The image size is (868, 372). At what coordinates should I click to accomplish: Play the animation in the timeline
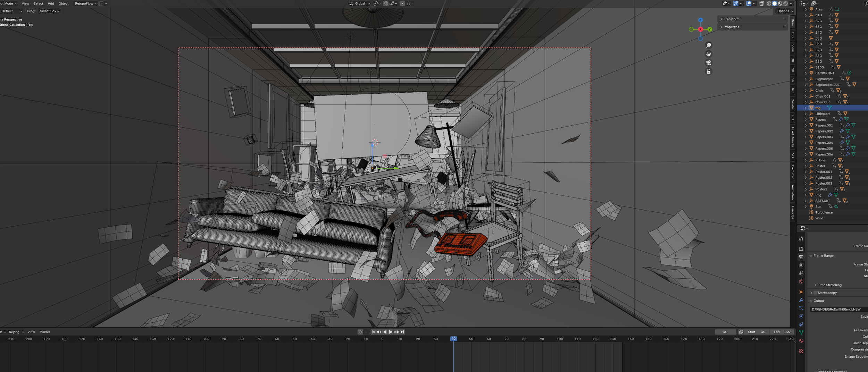click(x=390, y=332)
